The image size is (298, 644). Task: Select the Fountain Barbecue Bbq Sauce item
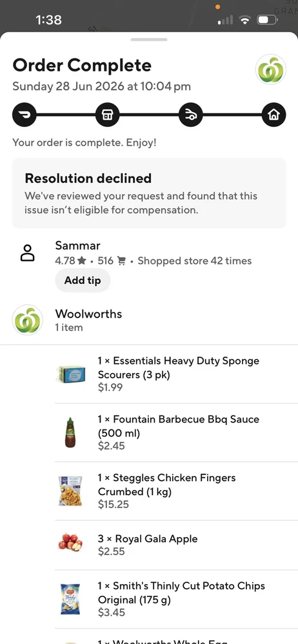pyautogui.click(x=176, y=433)
